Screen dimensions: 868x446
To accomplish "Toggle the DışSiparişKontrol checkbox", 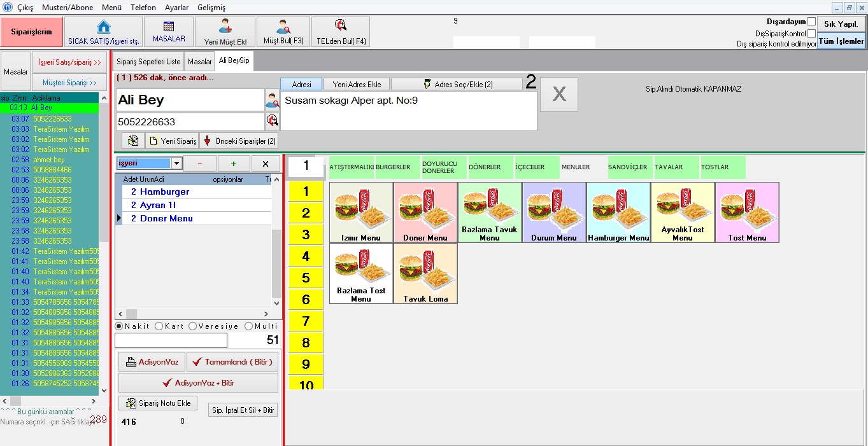I will click(811, 33).
